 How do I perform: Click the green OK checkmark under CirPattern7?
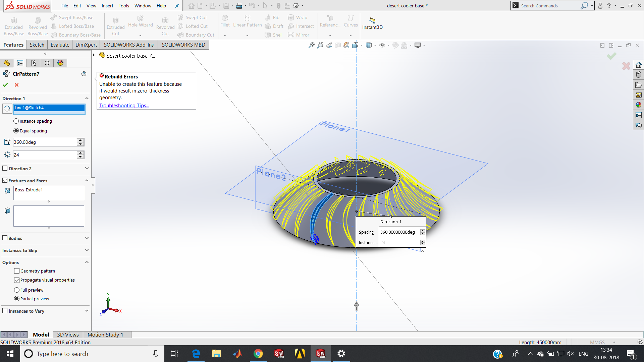pyautogui.click(x=5, y=85)
